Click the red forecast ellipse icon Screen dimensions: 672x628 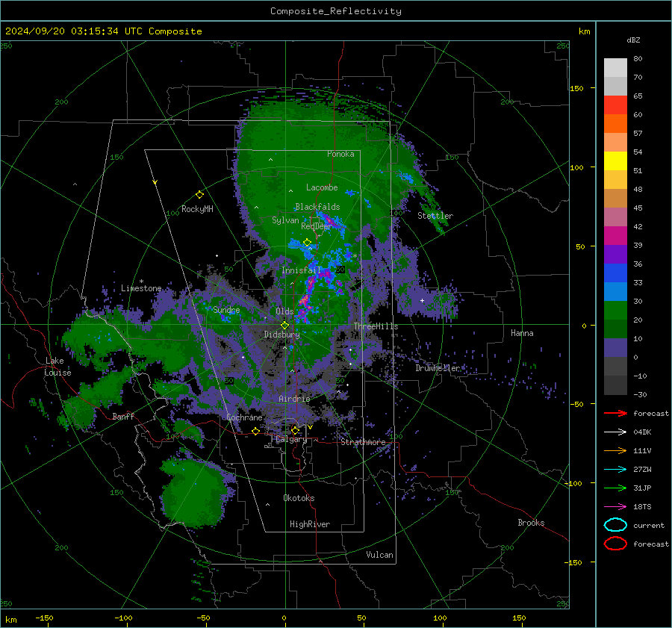coord(615,544)
